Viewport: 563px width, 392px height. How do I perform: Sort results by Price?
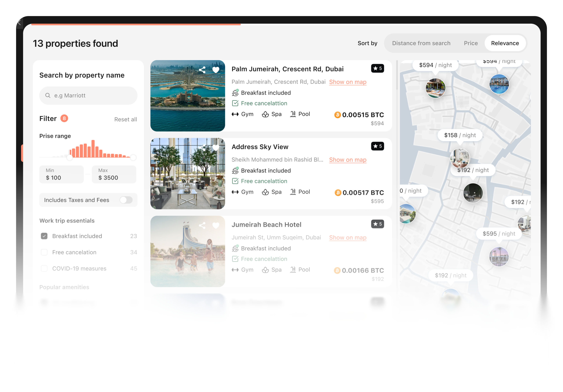click(471, 43)
